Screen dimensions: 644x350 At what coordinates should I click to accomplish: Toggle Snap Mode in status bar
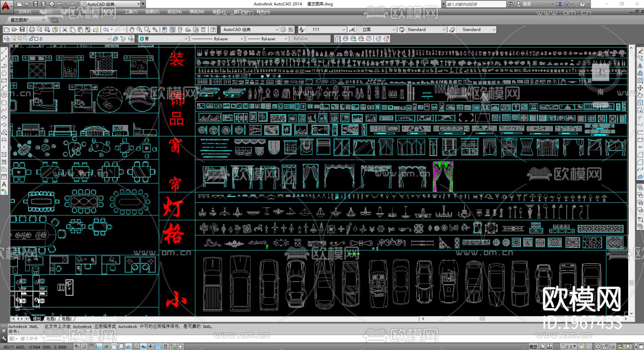84,346
